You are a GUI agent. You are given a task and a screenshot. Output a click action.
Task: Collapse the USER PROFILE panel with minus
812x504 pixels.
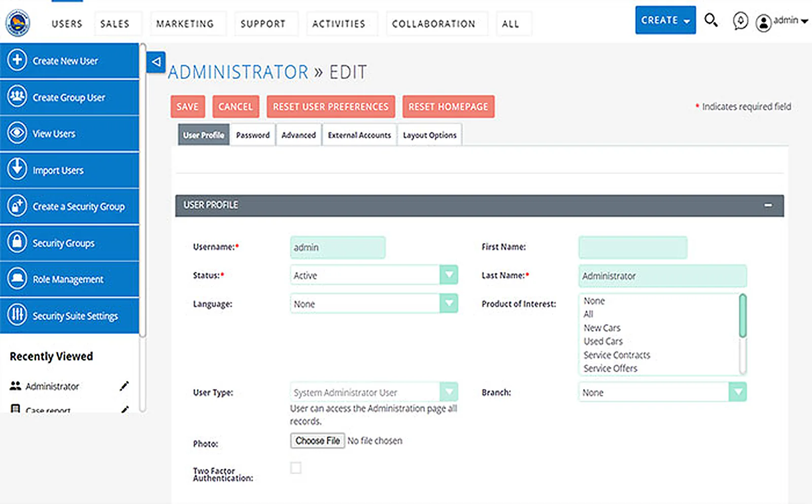pos(768,205)
